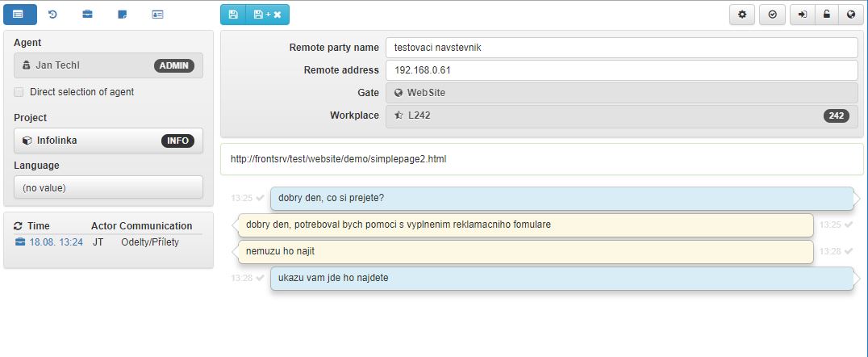
Task: Click checkmark next to first 13:25 timestamp
Action: point(260,198)
